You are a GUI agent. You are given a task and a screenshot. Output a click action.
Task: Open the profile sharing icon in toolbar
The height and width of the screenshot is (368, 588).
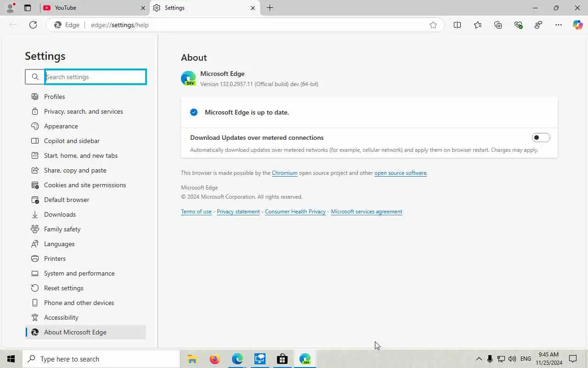pos(538,25)
